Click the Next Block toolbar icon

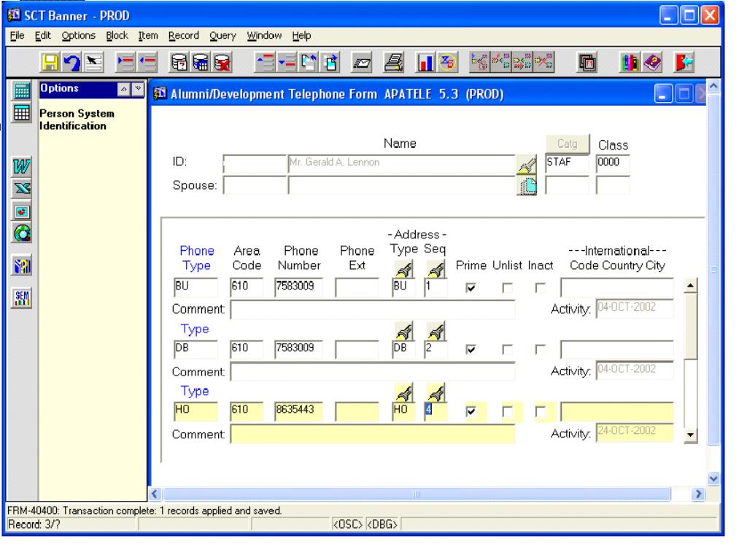[330, 63]
